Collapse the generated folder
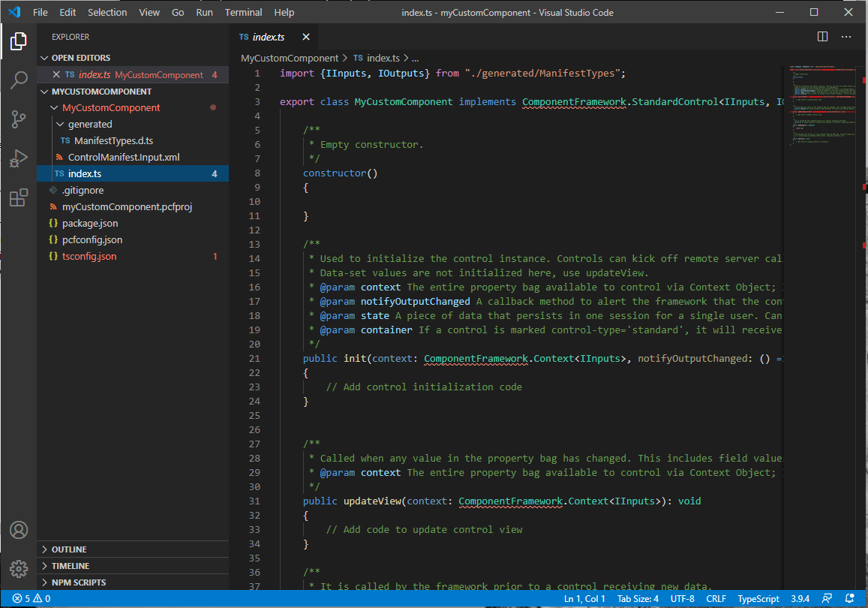 pyautogui.click(x=89, y=124)
